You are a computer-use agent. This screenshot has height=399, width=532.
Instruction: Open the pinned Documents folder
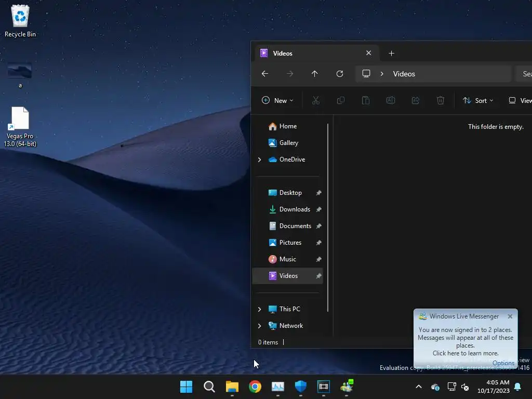tap(288, 226)
